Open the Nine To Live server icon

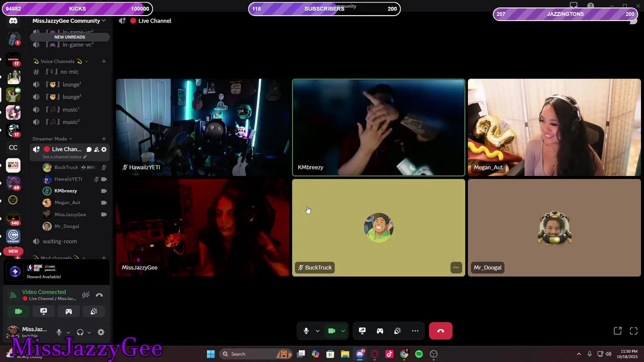click(13, 165)
